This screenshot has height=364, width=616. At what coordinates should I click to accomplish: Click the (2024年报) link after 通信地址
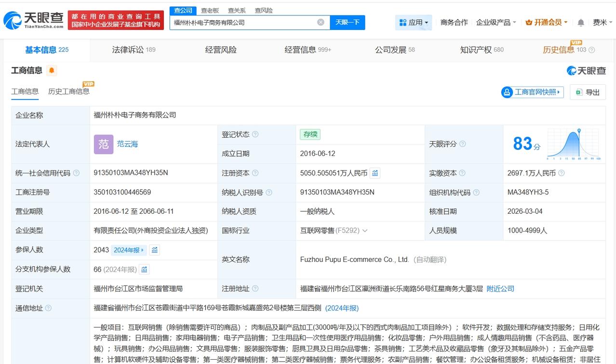tap(342, 308)
